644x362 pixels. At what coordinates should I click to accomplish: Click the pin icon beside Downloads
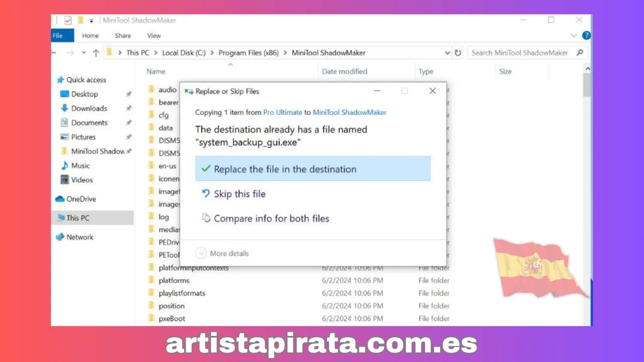129,108
